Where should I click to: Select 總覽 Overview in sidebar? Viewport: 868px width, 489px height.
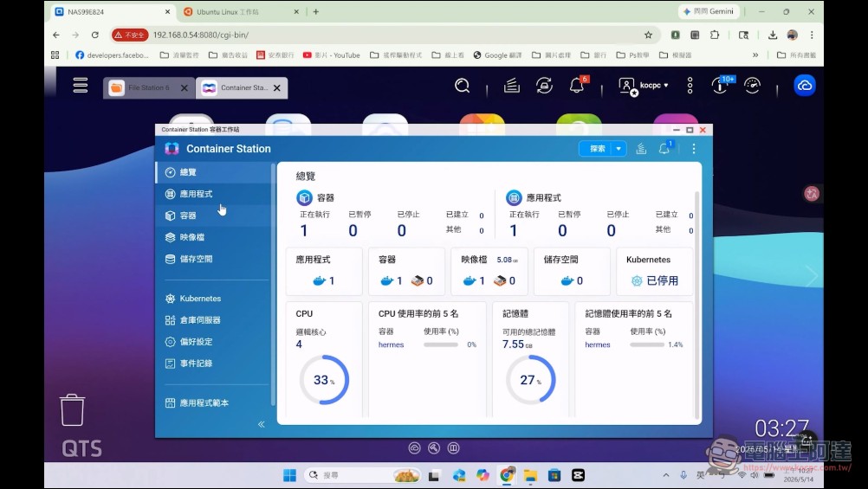coord(212,172)
